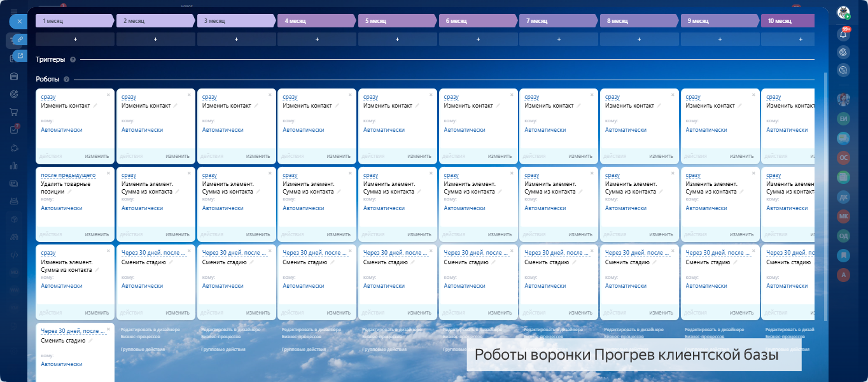The image size is (868, 382).
Task: Add trigger with plus under 3 месяц
Action: [236, 39]
